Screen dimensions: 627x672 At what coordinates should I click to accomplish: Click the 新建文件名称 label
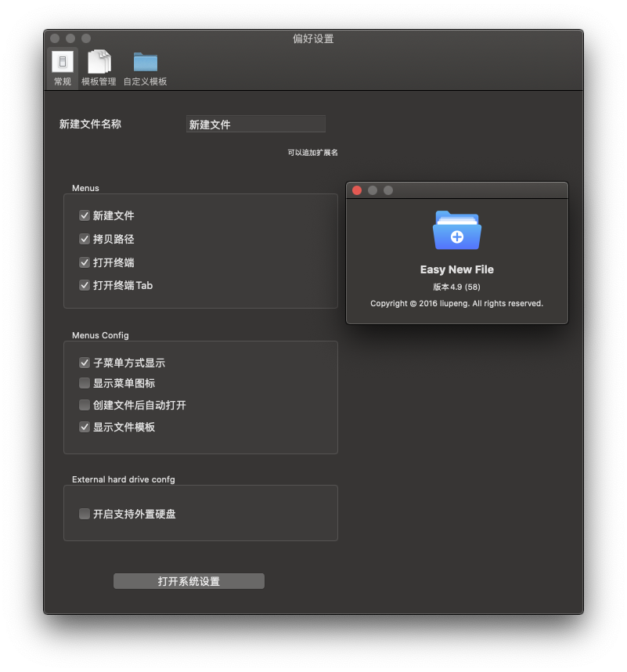click(x=90, y=125)
